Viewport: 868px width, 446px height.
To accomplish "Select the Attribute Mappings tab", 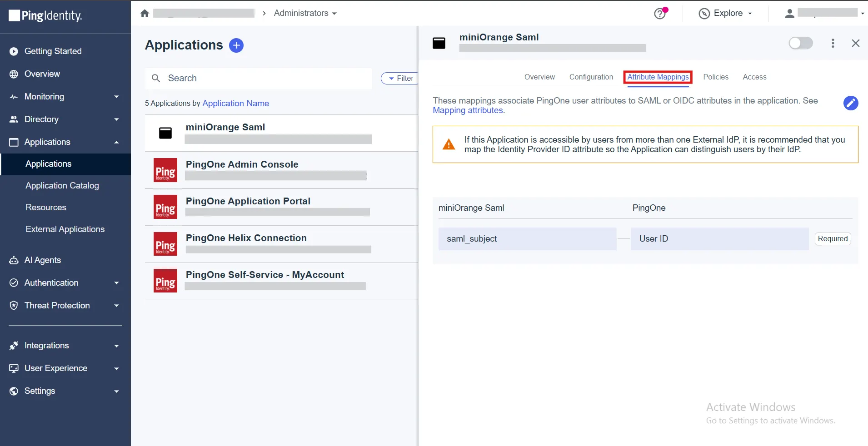I will (658, 77).
